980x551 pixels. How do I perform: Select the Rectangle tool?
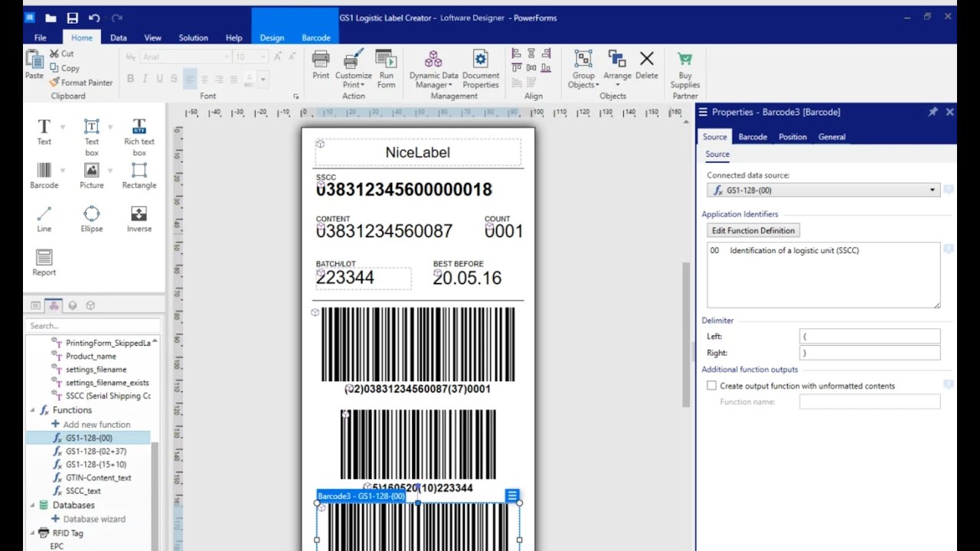point(139,176)
